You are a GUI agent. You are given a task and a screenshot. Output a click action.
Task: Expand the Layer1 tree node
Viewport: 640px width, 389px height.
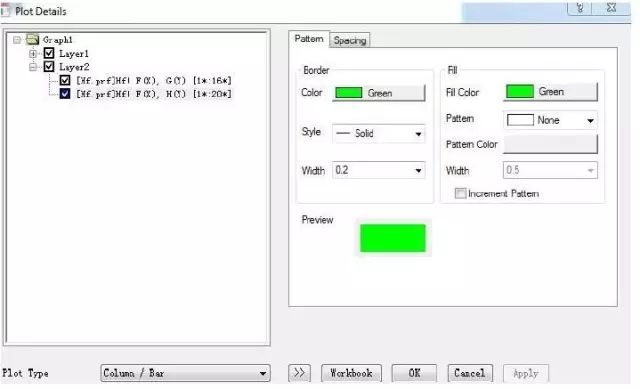[33, 53]
